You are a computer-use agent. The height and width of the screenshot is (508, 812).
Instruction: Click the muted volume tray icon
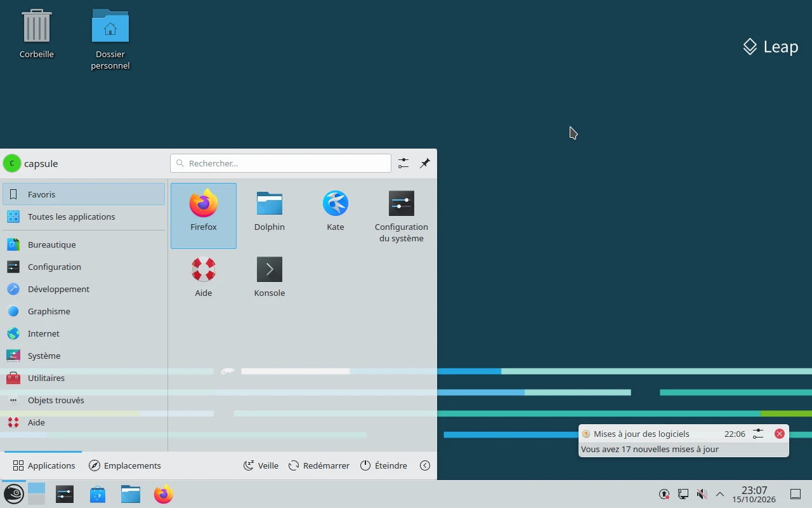(702, 494)
